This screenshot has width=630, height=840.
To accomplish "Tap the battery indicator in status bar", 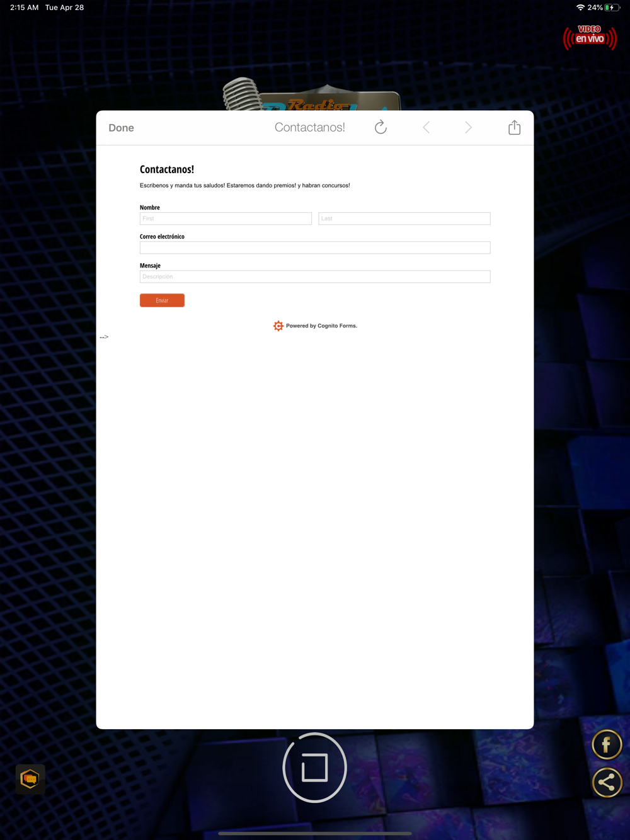I will tap(612, 8).
